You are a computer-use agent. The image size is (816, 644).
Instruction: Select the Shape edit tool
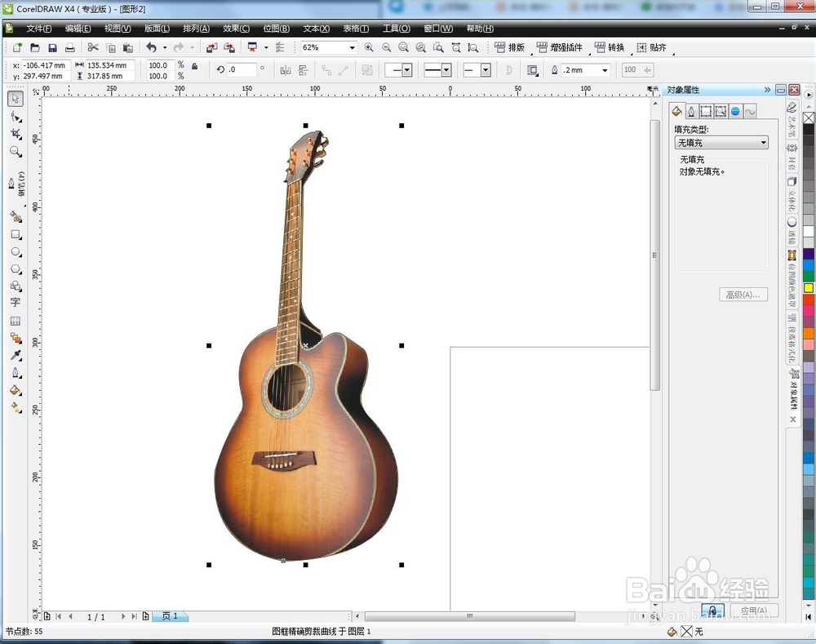[x=16, y=117]
